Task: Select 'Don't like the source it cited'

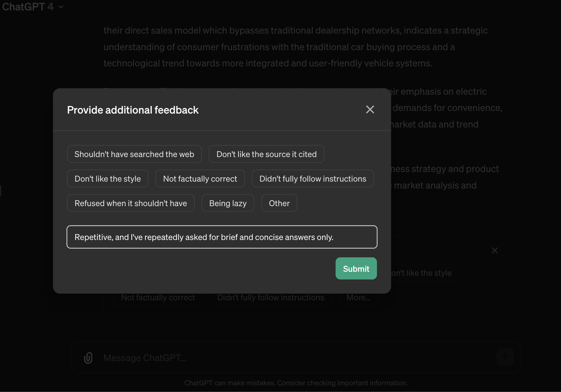Action: pyautogui.click(x=266, y=154)
